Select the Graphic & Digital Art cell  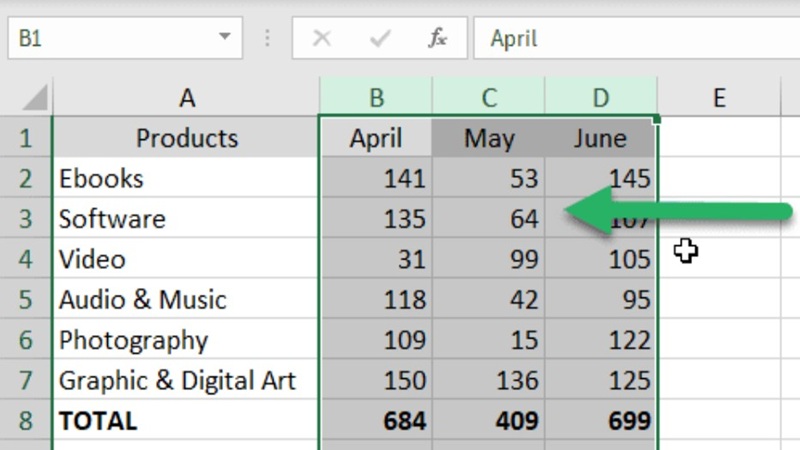click(x=186, y=380)
